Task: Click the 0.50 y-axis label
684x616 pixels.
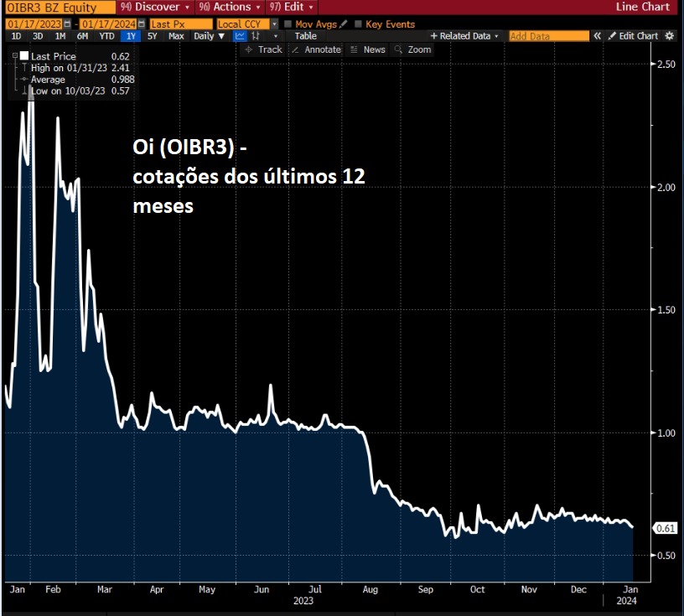Action: pos(666,556)
